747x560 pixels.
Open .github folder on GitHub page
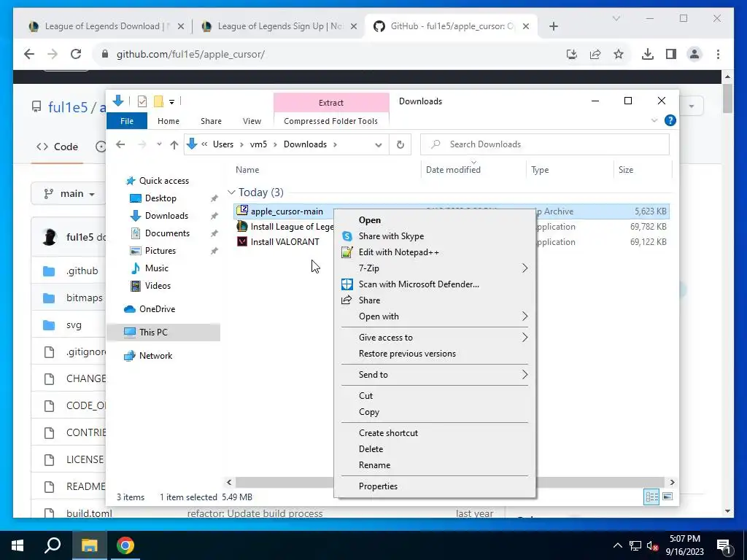click(82, 271)
